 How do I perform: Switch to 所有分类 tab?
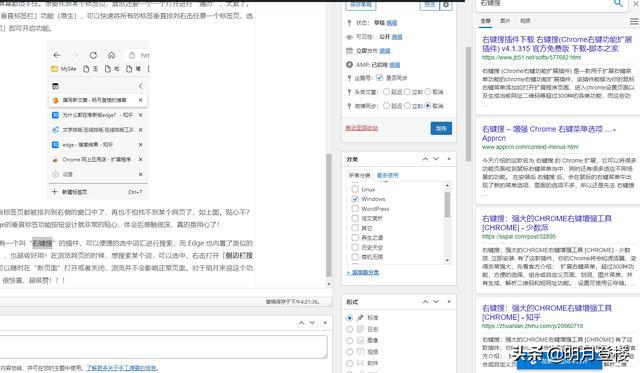tap(359, 175)
